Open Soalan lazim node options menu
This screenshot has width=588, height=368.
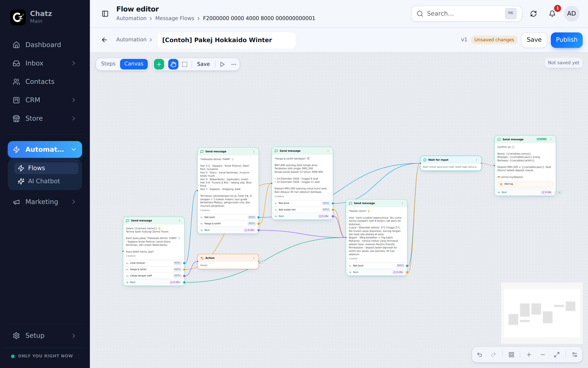[402, 203]
